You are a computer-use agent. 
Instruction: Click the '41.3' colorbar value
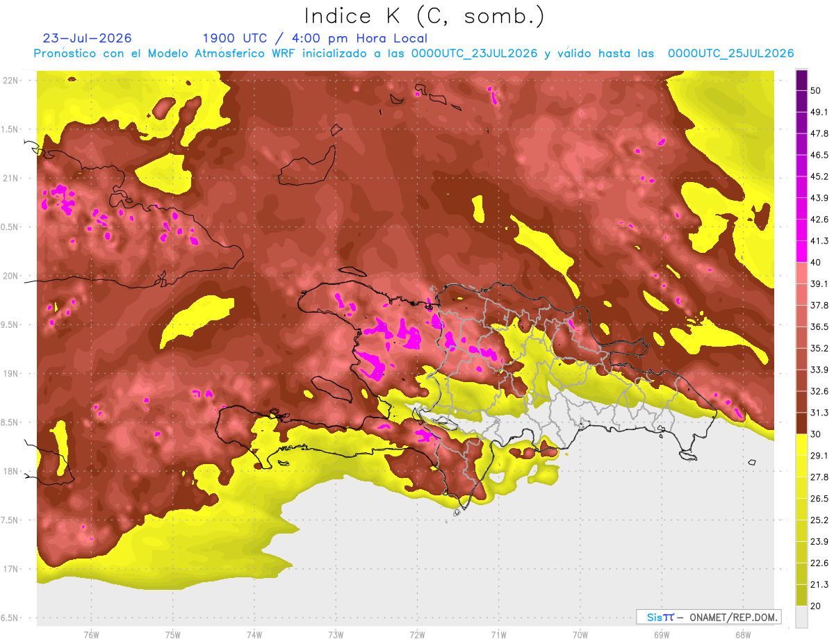tap(819, 241)
